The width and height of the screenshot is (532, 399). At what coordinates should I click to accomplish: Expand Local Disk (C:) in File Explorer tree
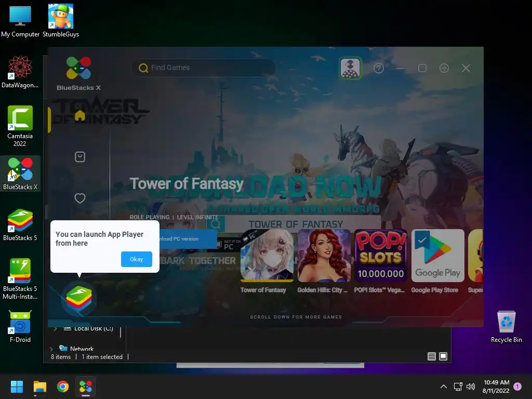tap(55, 328)
